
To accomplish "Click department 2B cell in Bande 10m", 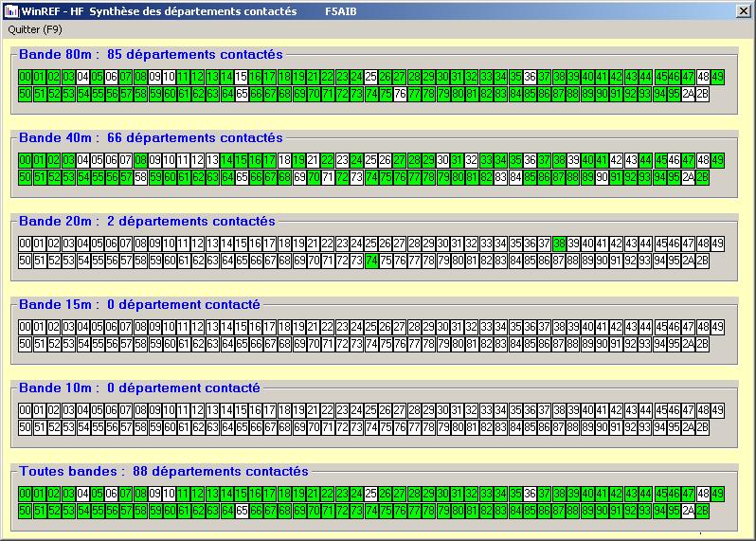I will coord(703,427).
